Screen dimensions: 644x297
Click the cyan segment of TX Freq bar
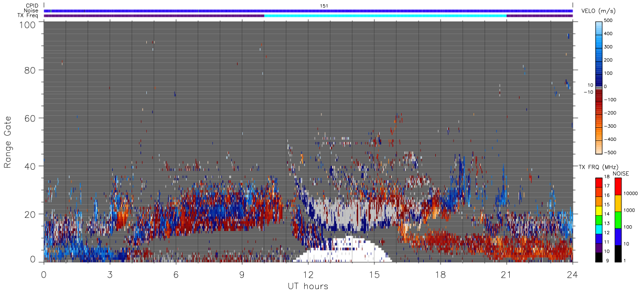pos(385,16)
